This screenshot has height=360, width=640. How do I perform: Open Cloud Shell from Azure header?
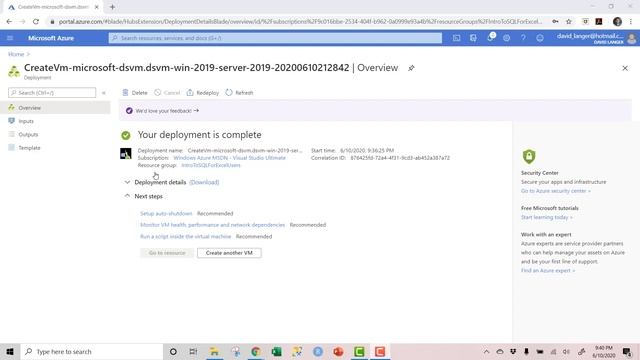pyautogui.click(x=456, y=38)
